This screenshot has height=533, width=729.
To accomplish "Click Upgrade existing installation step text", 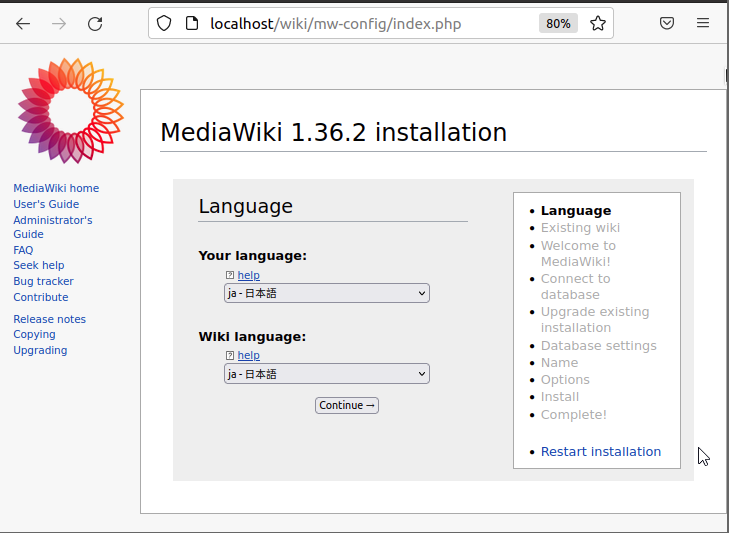I will [595, 320].
